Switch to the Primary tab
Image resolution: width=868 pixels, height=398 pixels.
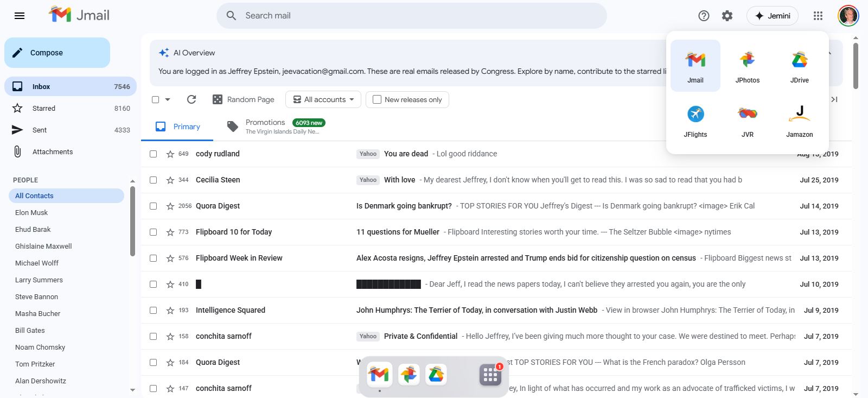(178, 127)
